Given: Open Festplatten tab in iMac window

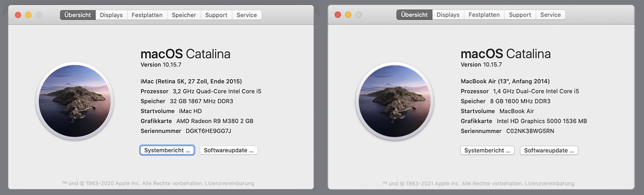Looking at the screenshot, I should 147,15.
